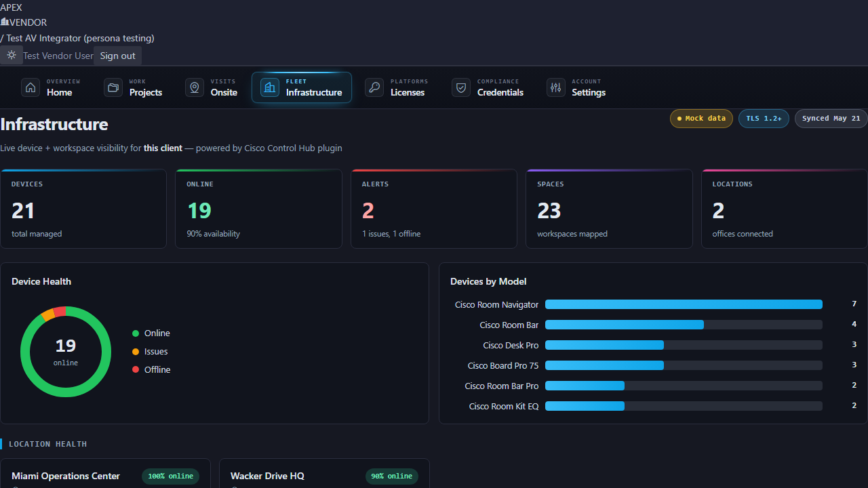This screenshot has width=868, height=488.
Task: Click the 100% online badge for Miami
Action: [171, 476]
